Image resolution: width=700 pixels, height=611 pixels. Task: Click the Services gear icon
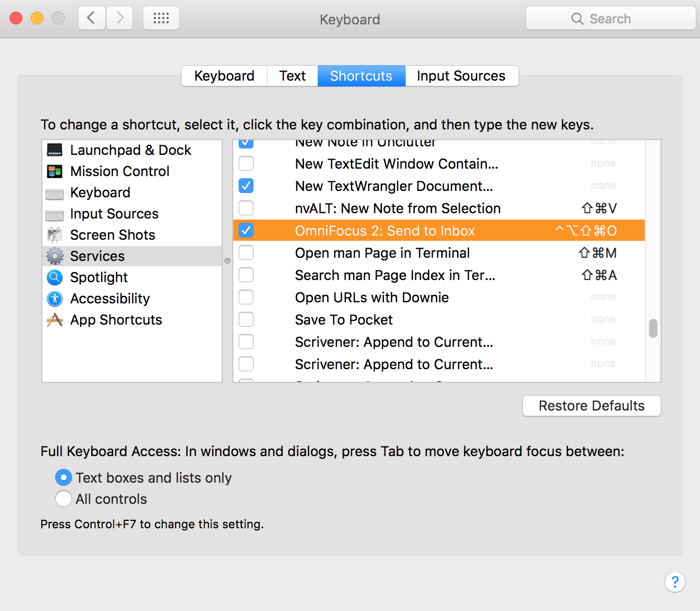click(55, 256)
